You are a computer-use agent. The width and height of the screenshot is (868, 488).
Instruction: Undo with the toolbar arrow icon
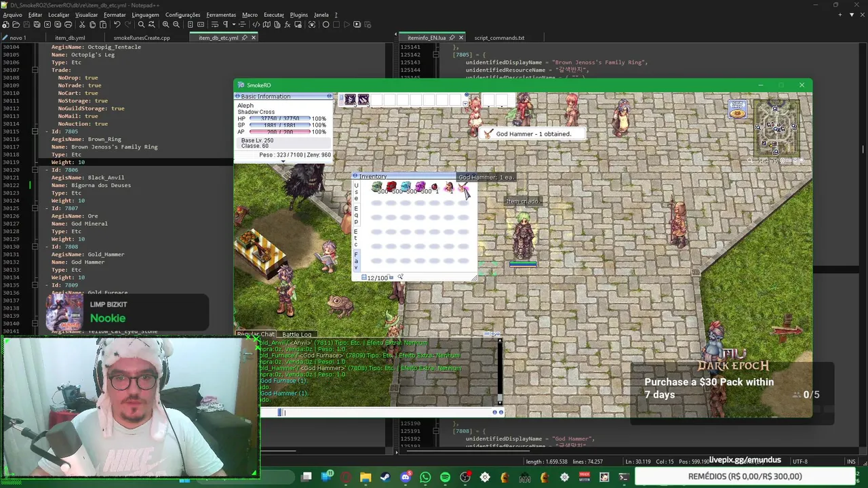pyautogui.click(x=117, y=24)
